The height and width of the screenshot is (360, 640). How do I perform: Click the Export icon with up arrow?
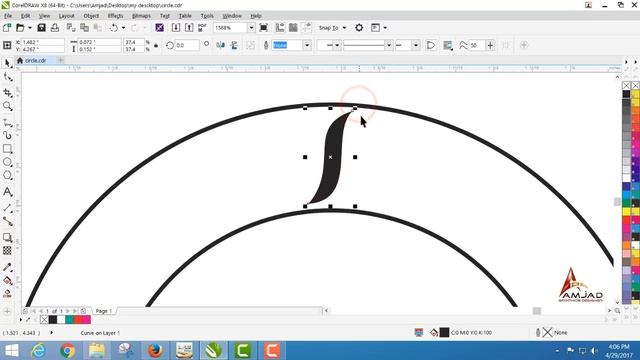click(x=189, y=28)
